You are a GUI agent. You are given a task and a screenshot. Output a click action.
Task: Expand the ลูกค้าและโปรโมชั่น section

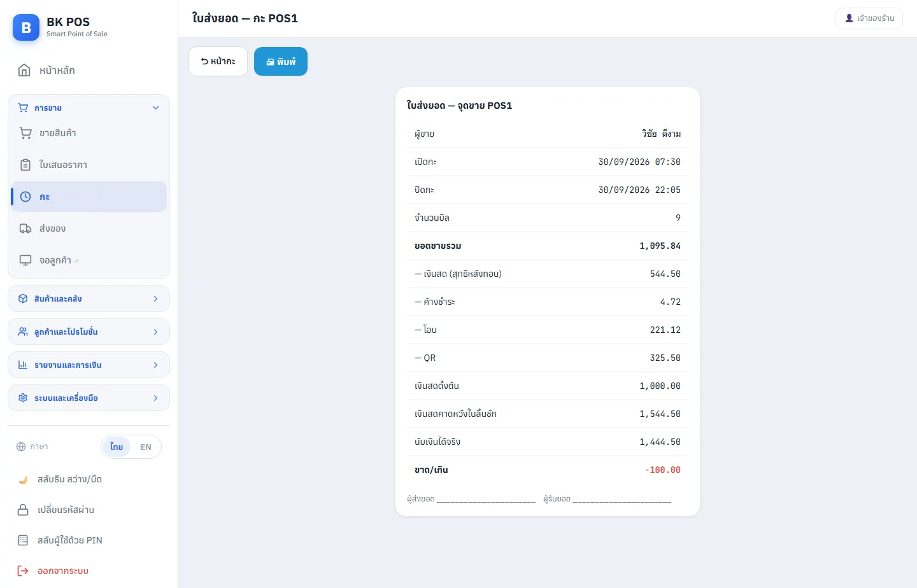(x=89, y=332)
